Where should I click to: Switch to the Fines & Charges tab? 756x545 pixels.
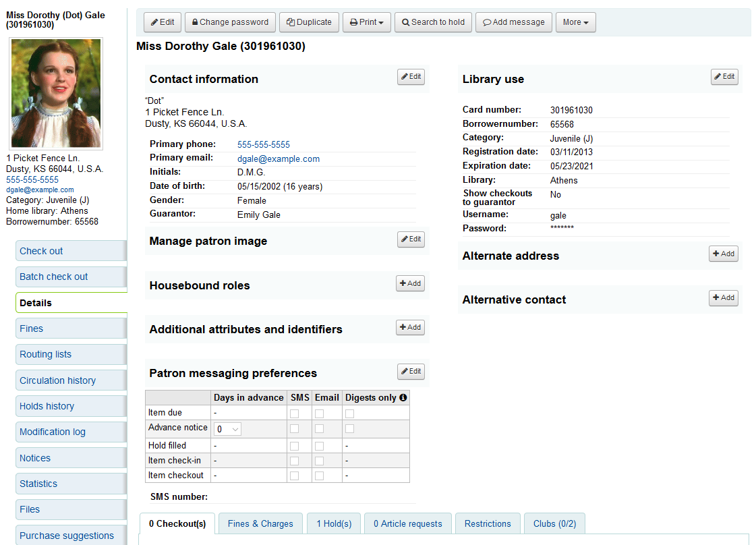(260, 524)
